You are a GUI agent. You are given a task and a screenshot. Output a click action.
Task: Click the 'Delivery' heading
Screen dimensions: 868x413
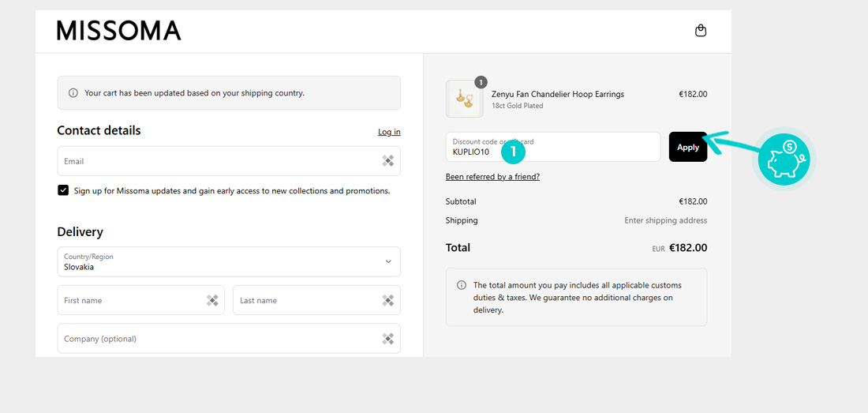(x=80, y=232)
